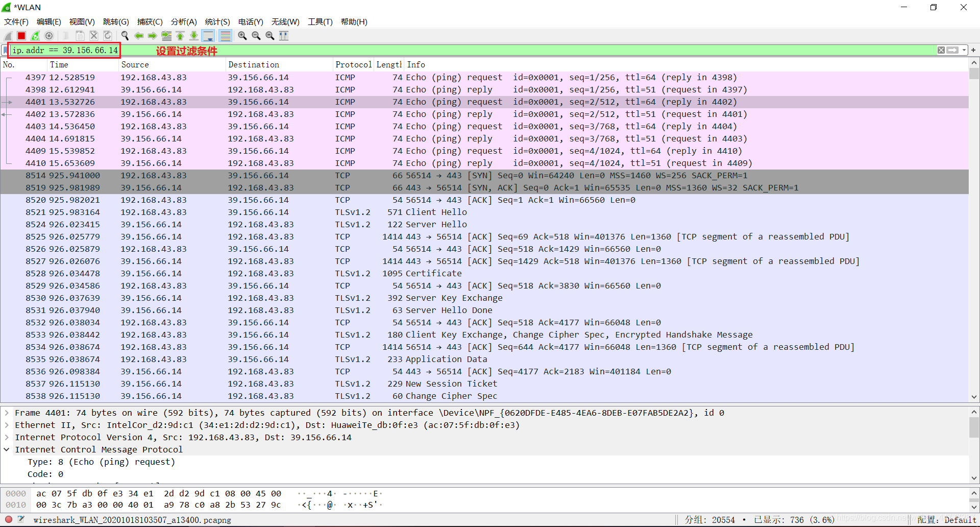This screenshot has height=527, width=980.
Task: Click the 配置: Default profile in status bar
Action: [x=946, y=520]
